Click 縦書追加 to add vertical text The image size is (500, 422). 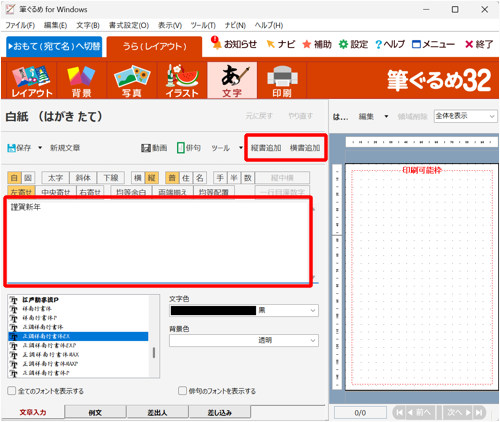point(266,148)
